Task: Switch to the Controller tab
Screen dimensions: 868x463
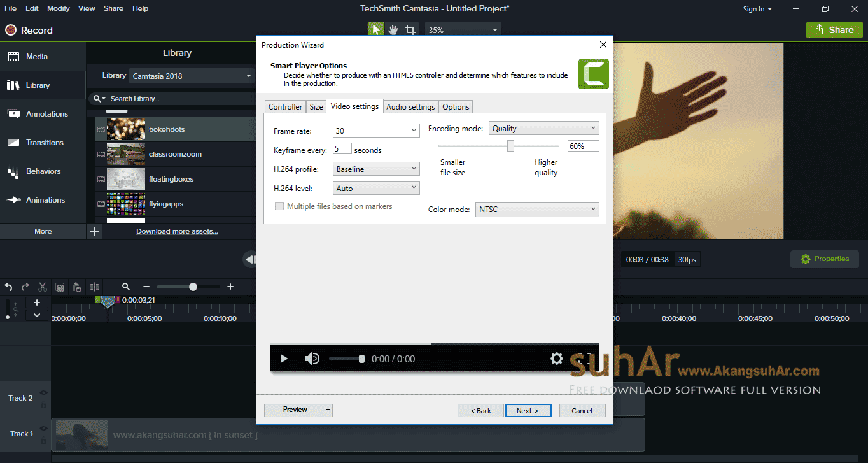Action: [285, 107]
